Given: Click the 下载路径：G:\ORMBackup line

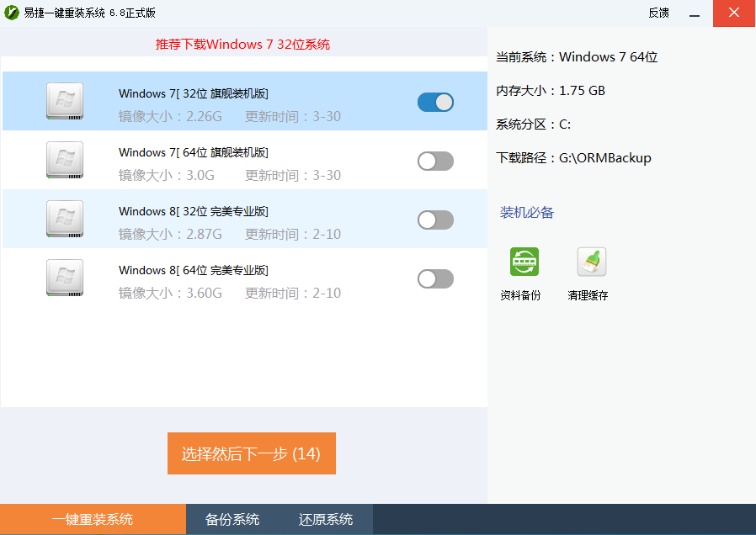Looking at the screenshot, I should (573, 158).
